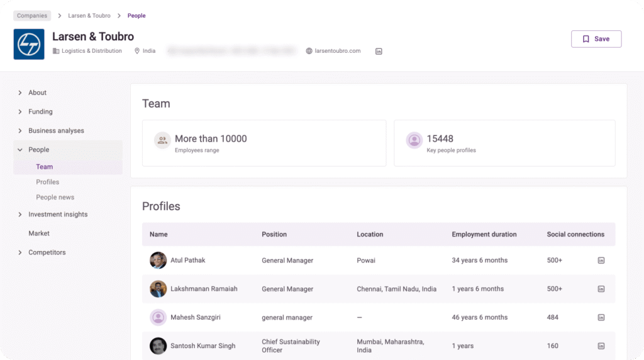Expand the Business analyses chevron

(19, 131)
